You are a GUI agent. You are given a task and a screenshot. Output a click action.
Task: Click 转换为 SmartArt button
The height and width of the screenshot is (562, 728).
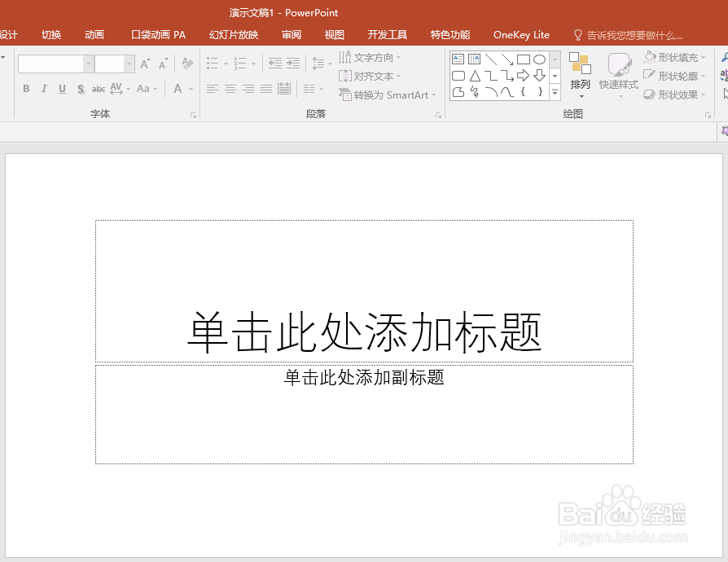(388, 94)
